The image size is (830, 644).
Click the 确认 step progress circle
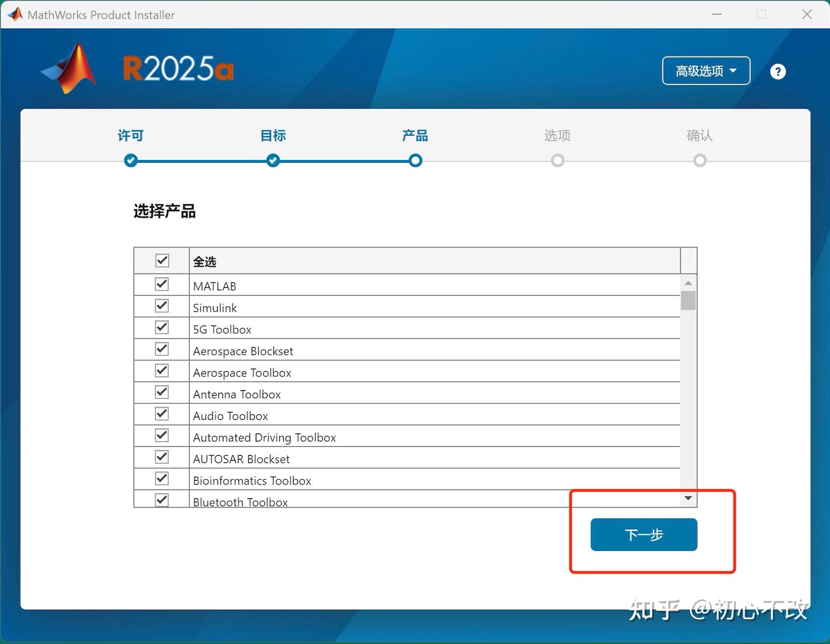(699, 160)
